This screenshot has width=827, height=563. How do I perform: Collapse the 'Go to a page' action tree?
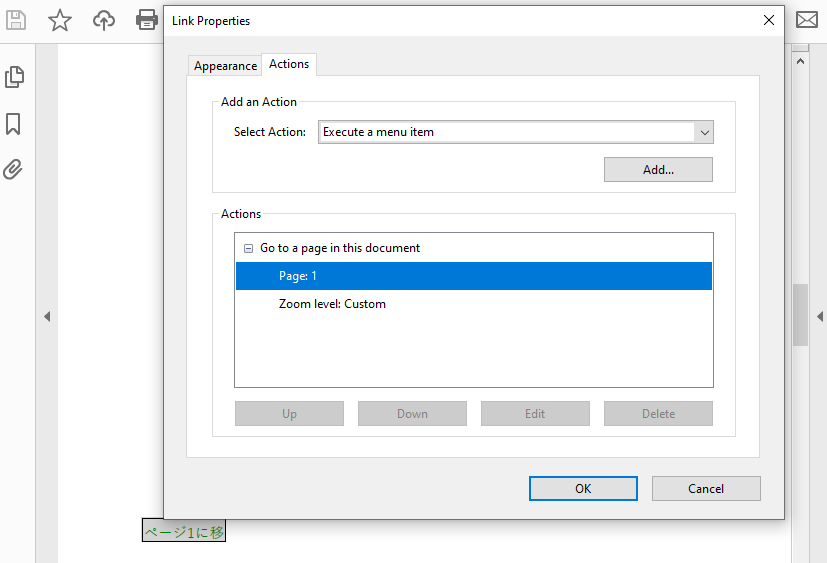click(248, 248)
